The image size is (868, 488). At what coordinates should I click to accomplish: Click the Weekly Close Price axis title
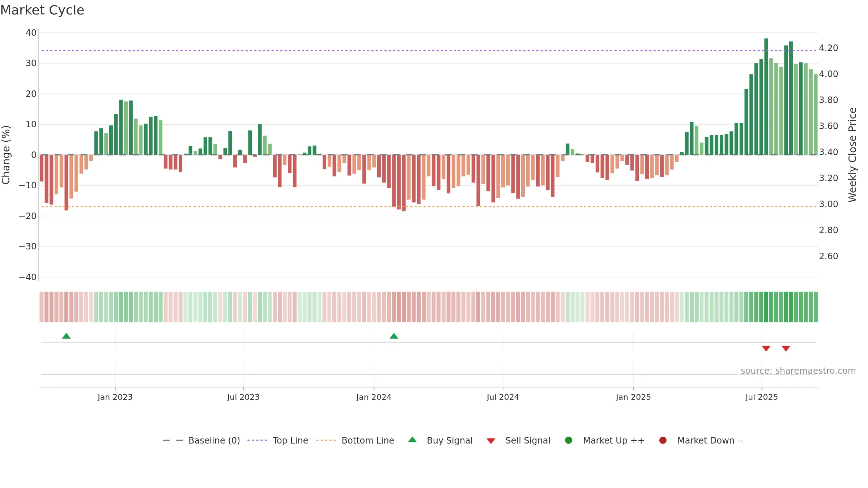[x=853, y=155]
